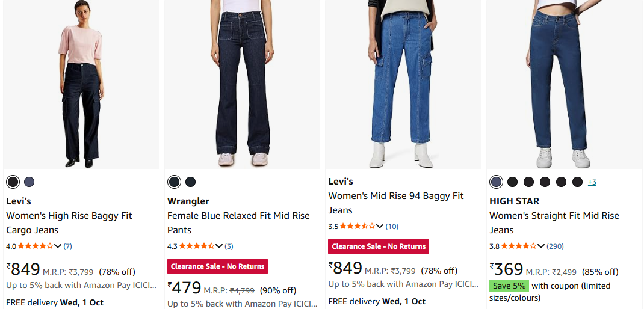The image size is (644, 309).
Task: Click the 4.3 star rating icons for Wrangler pants
Action: click(197, 246)
